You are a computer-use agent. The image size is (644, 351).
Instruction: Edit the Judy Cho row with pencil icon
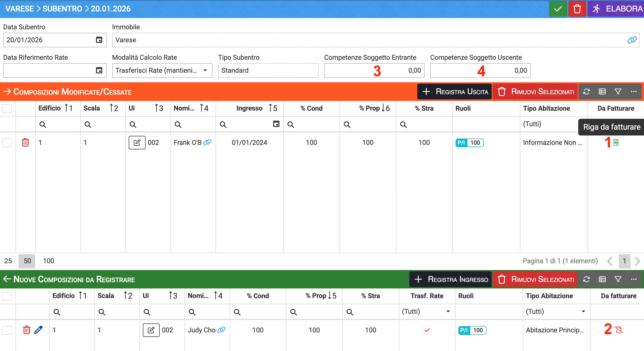[38, 330]
